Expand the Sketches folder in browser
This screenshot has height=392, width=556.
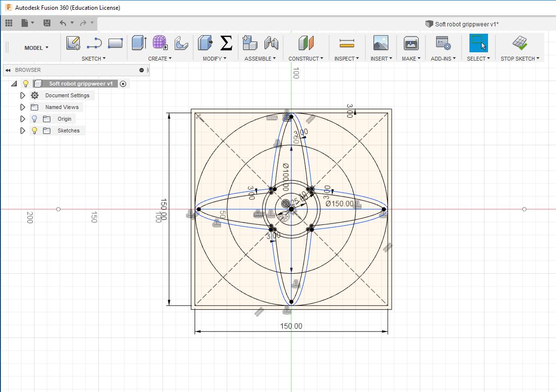[22, 131]
